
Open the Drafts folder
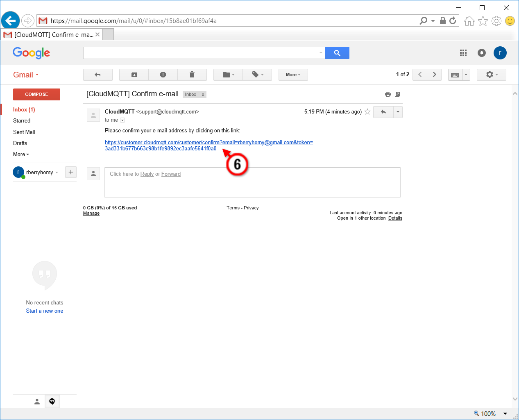coord(20,143)
